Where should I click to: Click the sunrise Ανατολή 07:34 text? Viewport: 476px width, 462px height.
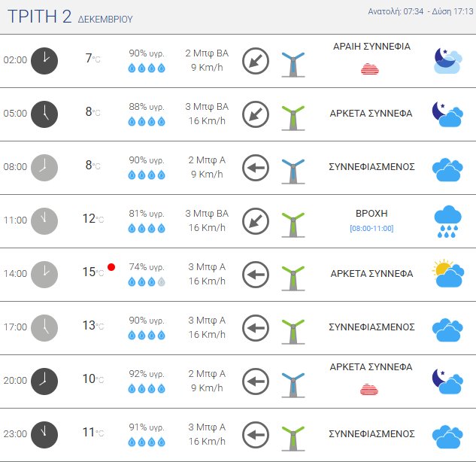coord(396,11)
